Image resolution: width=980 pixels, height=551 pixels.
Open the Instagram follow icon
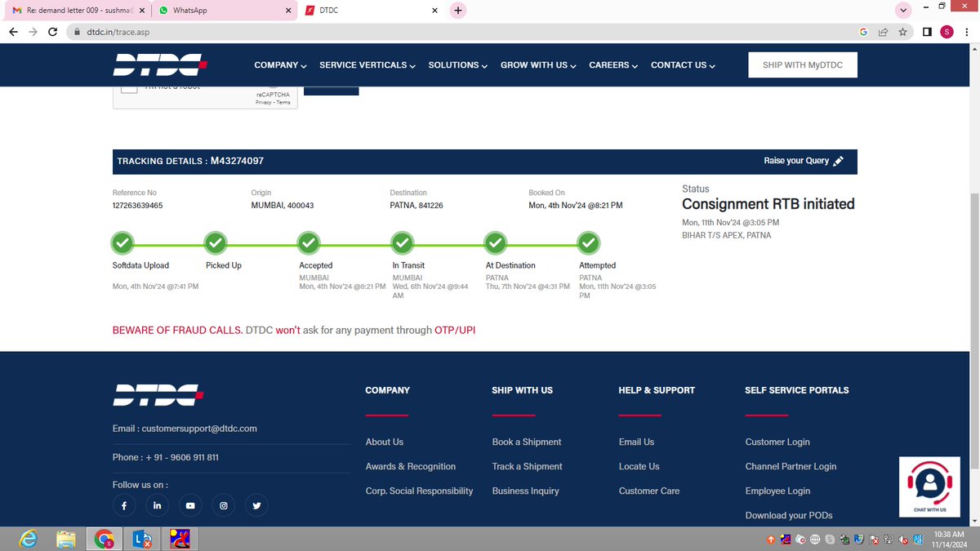[x=224, y=506]
